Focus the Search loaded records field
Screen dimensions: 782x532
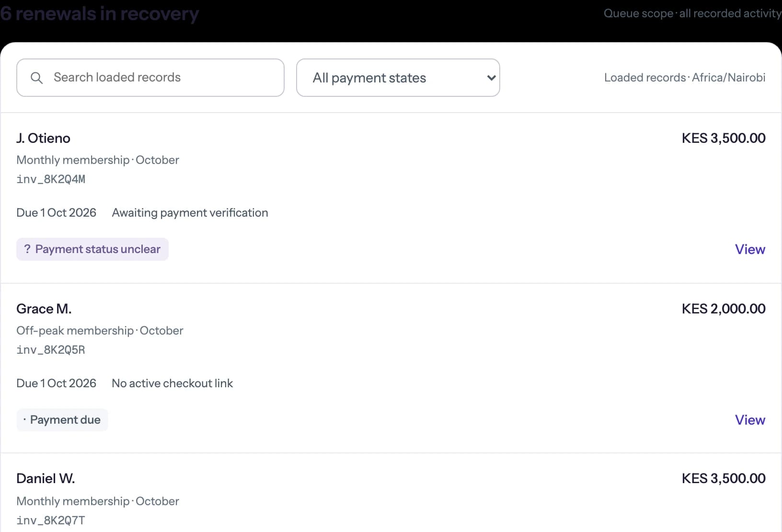(x=150, y=78)
